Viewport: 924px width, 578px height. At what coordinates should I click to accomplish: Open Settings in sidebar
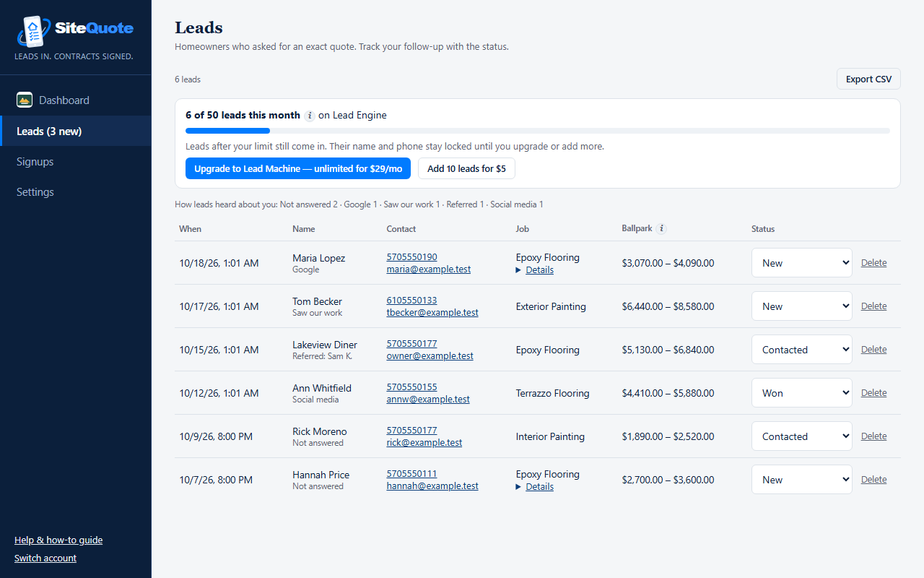tap(76, 192)
